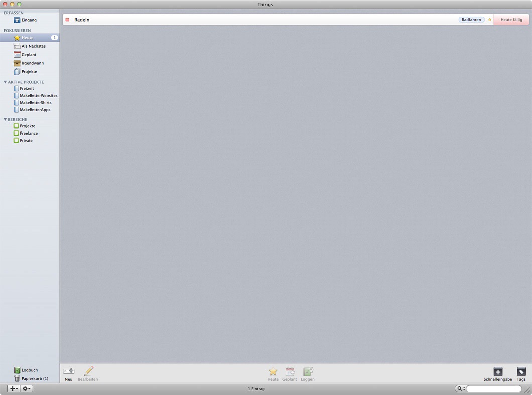Open the Papierkorb trash icon
The image size is (532, 395).
click(17, 378)
